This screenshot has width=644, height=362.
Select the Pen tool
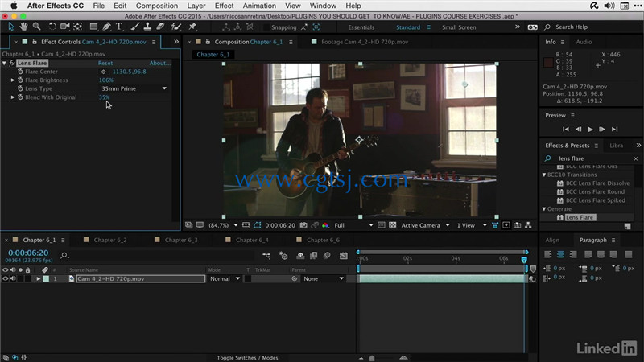[107, 27]
